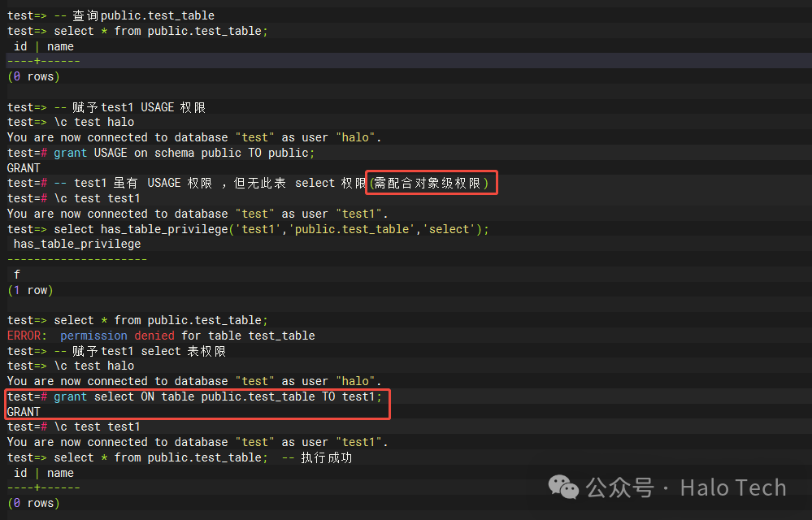Click the boxed text "(需配合对象级权限)"
Viewport: 812px width, 520px height.
(x=429, y=183)
